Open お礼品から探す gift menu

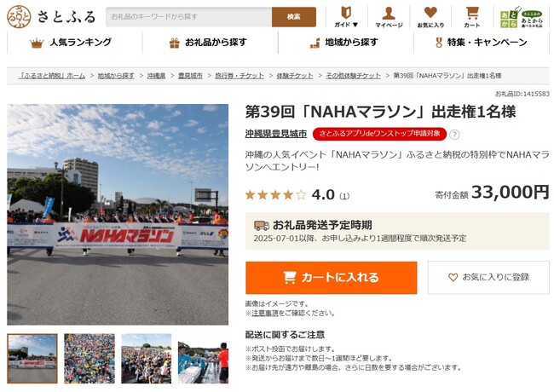(208, 43)
